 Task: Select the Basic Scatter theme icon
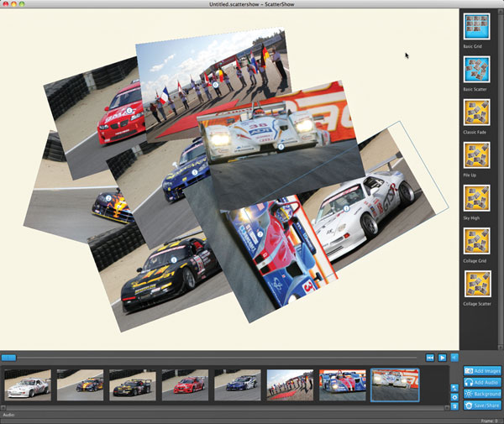click(476, 69)
